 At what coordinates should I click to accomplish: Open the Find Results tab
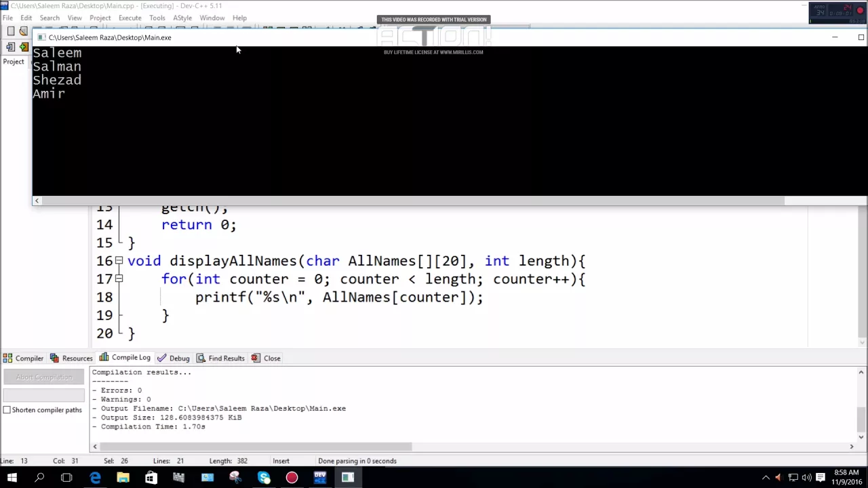pyautogui.click(x=220, y=358)
